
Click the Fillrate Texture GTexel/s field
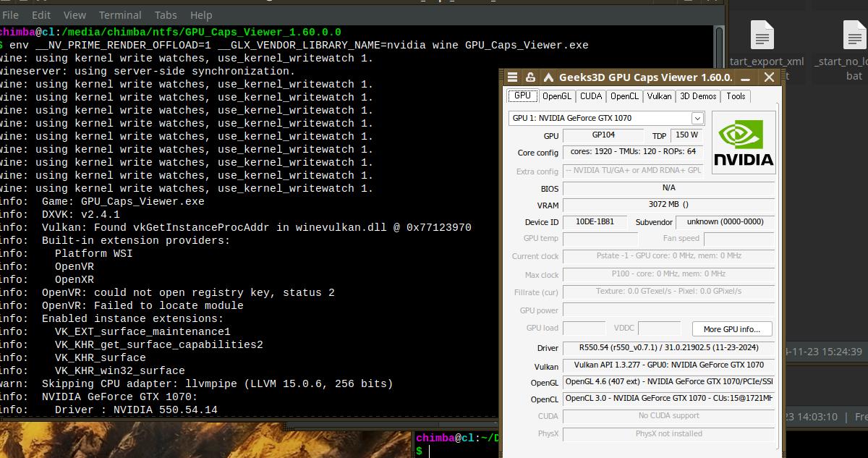(668, 292)
